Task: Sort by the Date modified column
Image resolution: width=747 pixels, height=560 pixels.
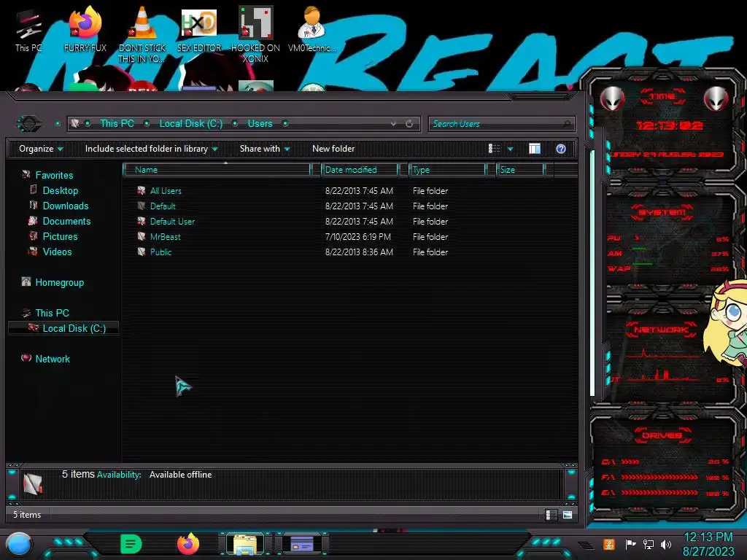Action: pyautogui.click(x=360, y=170)
